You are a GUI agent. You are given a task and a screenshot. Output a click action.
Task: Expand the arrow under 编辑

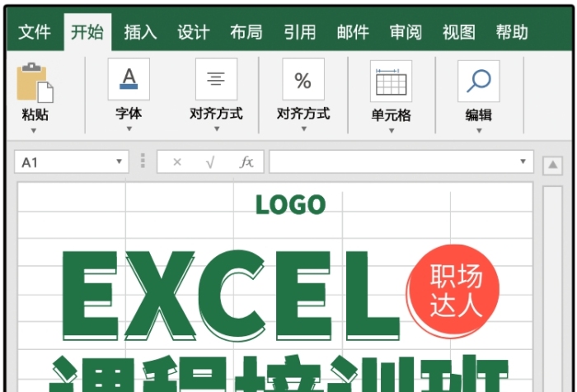[x=479, y=131]
